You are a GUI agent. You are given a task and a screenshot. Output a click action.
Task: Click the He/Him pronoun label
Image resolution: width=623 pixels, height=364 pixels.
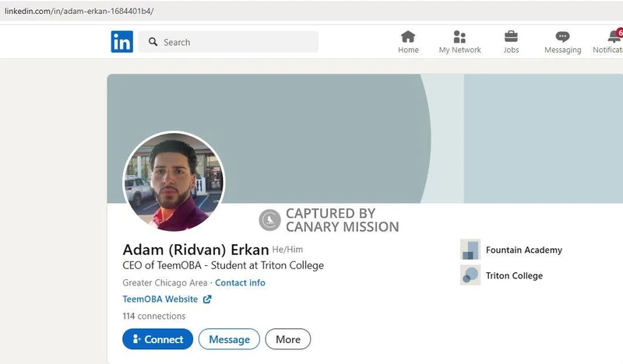pyautogui.click(x=287, y=250)
